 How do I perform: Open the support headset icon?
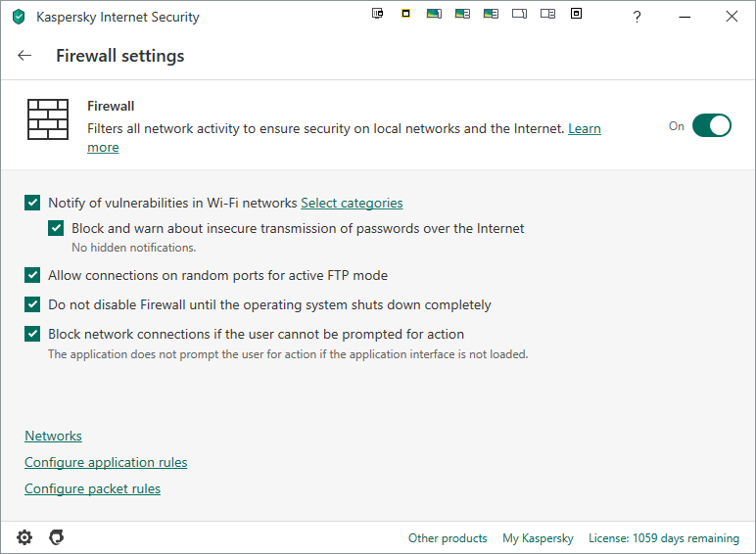[x=57, y=537]
